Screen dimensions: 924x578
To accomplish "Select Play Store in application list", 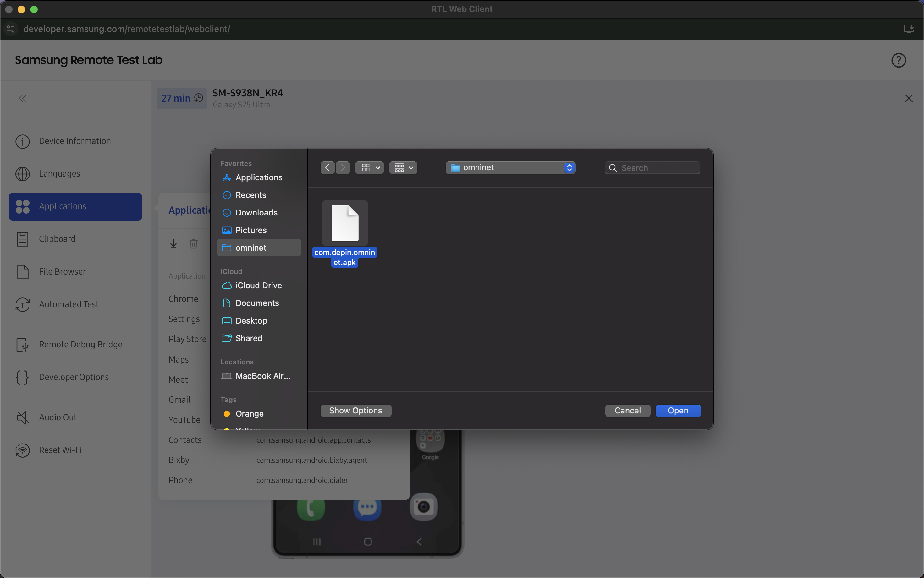I will click(x=187, y=339).
